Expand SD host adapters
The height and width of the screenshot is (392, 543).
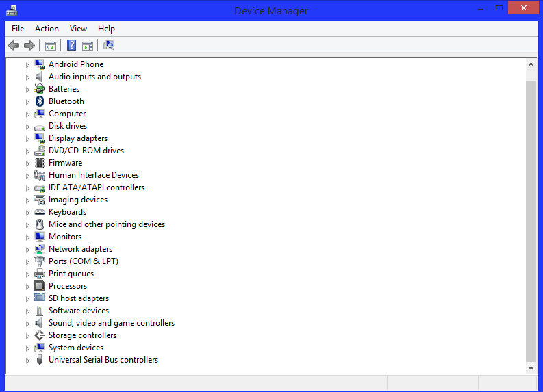tap(27, 299)
